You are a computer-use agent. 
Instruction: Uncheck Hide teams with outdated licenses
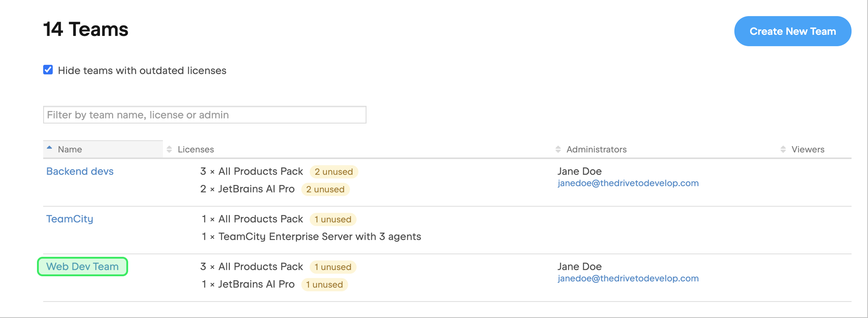(x=48, y=70)
